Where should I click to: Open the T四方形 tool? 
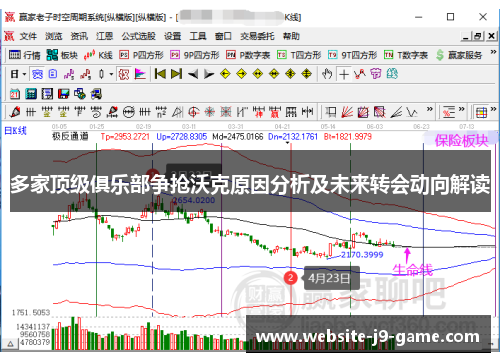(x=299, y=55)
